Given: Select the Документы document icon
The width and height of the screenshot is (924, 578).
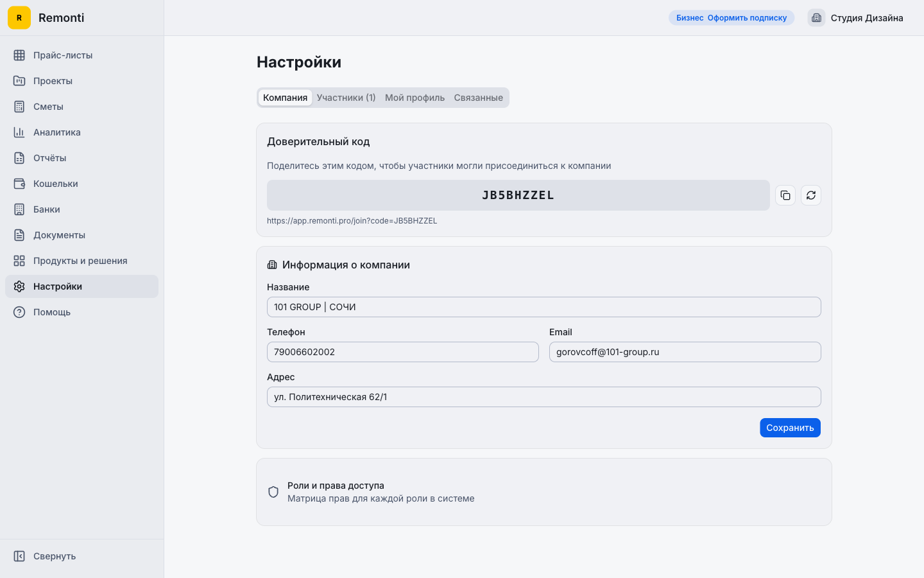Looking at the screenshot, I should point(19,235).
